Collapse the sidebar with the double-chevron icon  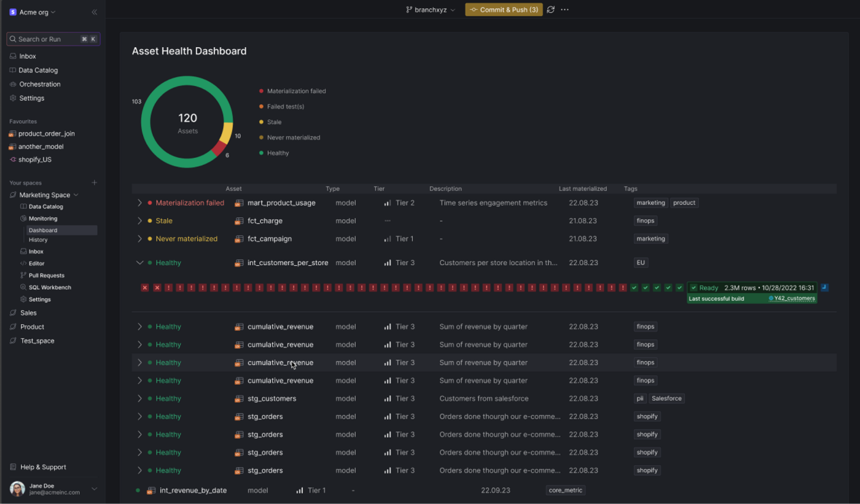click(x=94, y=12)
